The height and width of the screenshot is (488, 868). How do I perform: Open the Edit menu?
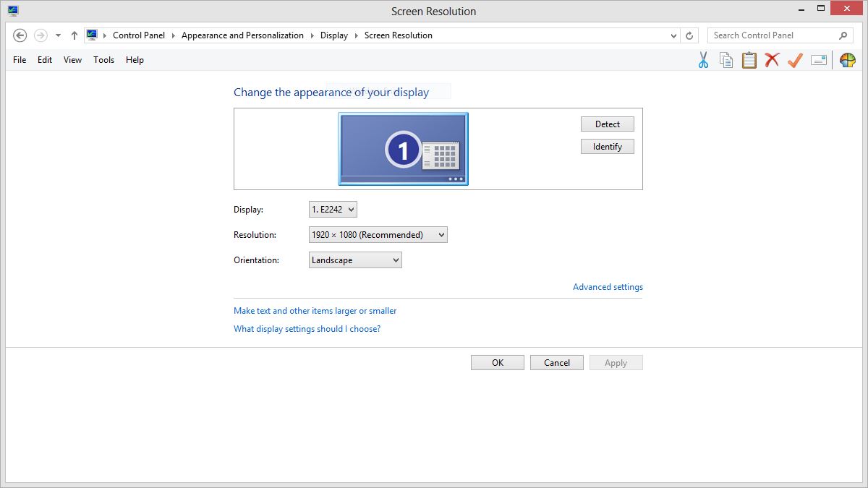pyautogui.click(x=45, y=60)
